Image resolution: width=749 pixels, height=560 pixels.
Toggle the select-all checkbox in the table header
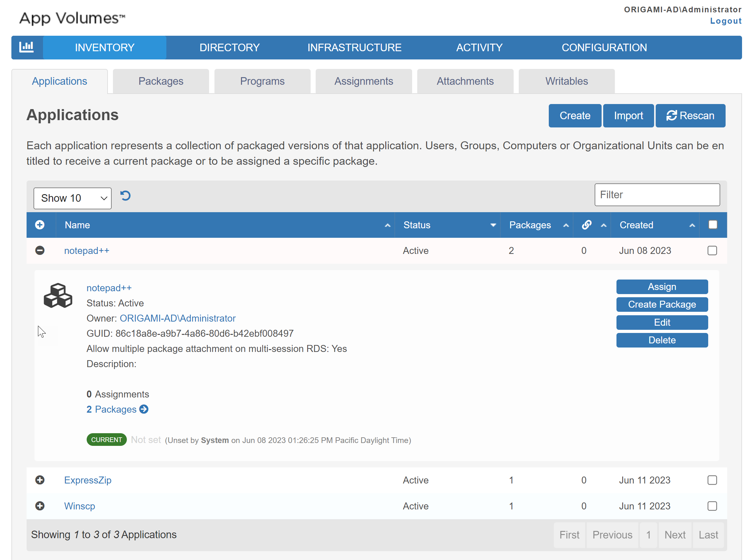[x=712, y=225]
